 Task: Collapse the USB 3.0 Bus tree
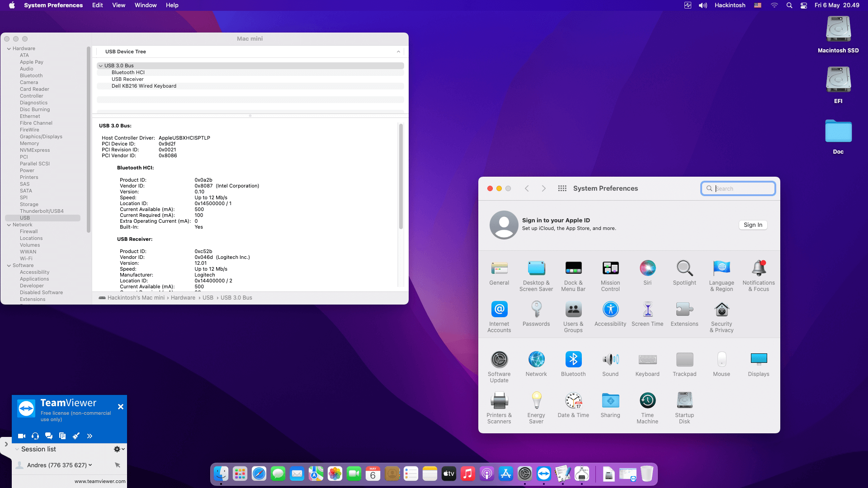coord(101,66)
